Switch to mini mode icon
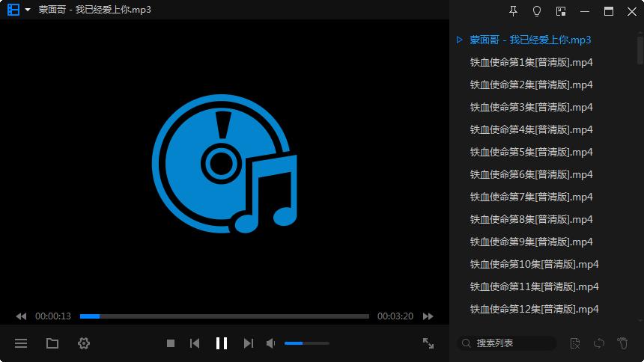 point(561,11)
